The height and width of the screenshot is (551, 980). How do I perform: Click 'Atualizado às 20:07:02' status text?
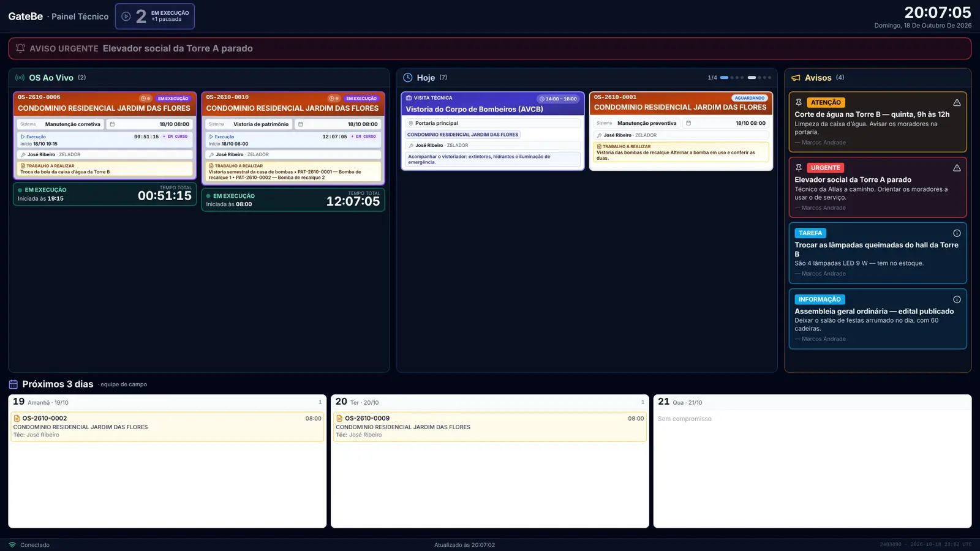(x=464, y=545)
